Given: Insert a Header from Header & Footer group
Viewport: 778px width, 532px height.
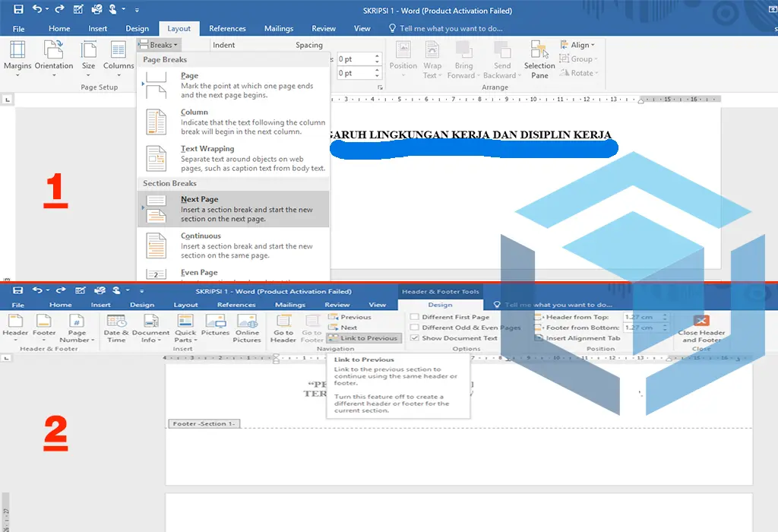Looking at the screenshot, I should click(15, 328).
